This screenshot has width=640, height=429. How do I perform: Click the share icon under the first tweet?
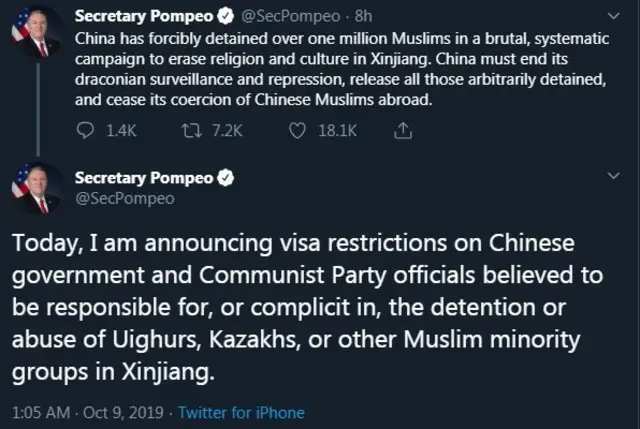click(403, 131)
